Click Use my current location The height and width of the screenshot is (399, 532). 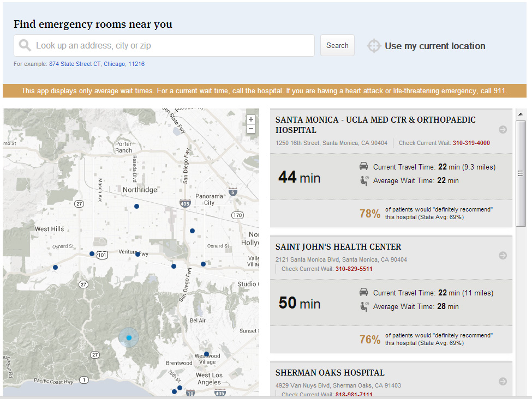pos(434,46)
